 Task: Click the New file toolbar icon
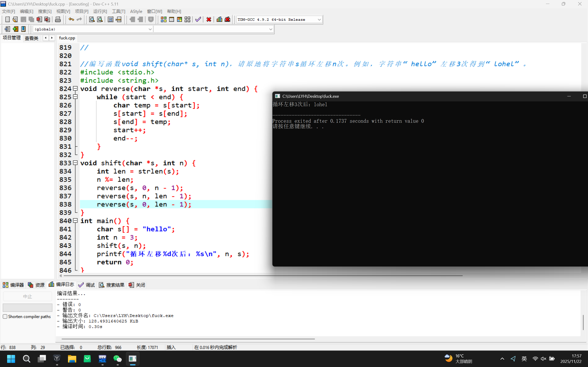pos(7,19)
